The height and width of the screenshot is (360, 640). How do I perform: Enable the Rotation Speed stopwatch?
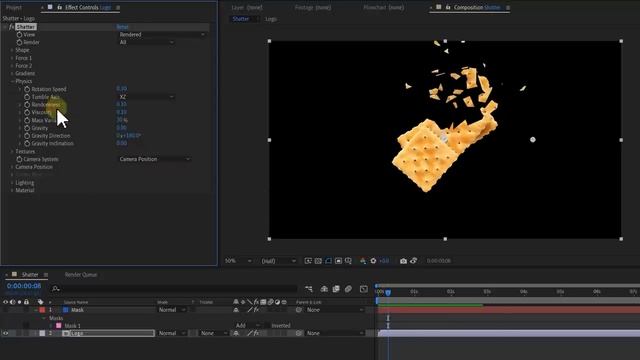(27, 89)
